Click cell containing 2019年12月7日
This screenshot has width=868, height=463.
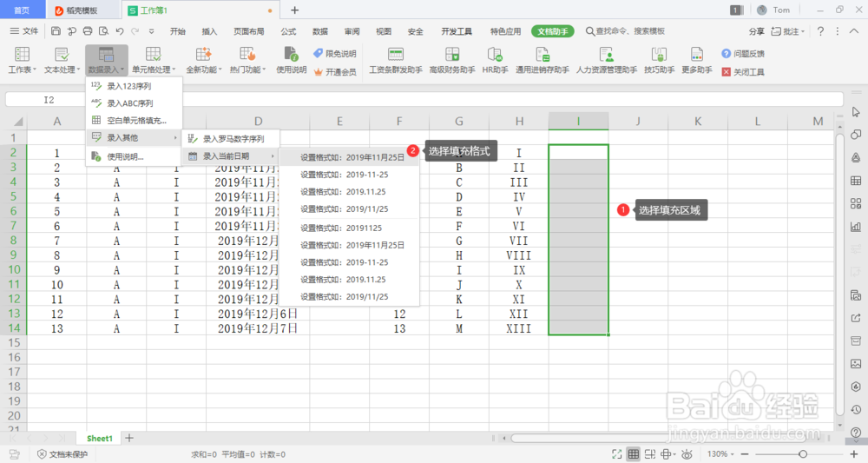pos(258,328)
